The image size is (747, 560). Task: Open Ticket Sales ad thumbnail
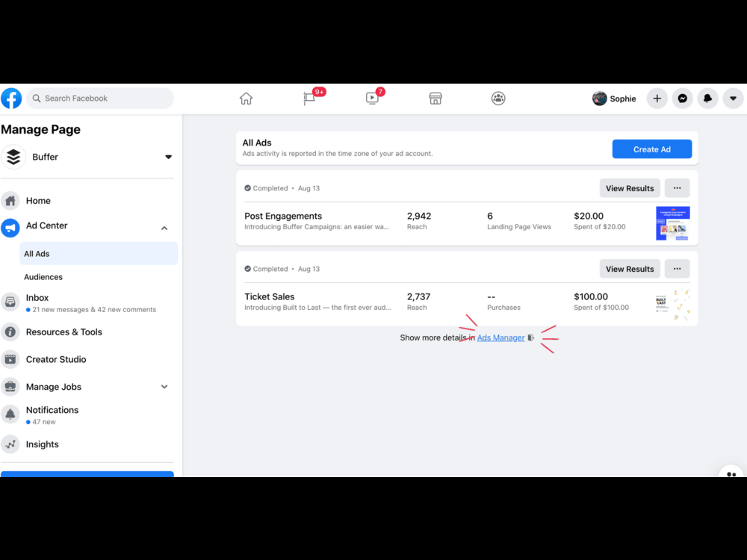pos(673,304)
